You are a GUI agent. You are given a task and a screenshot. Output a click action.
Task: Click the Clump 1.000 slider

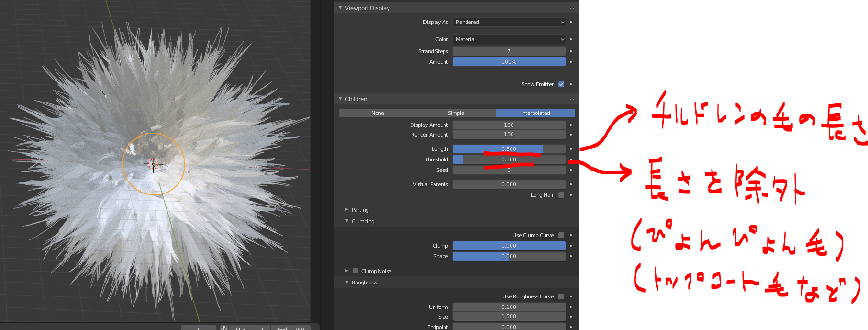click(509, 246)
